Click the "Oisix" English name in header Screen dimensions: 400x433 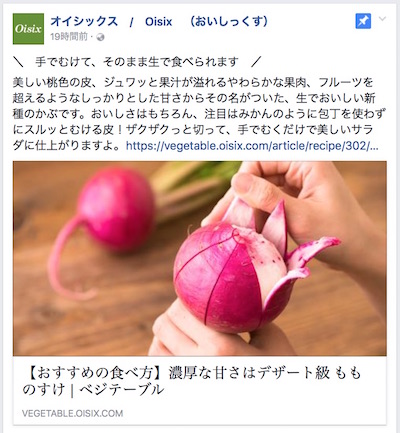click(159, 22)
